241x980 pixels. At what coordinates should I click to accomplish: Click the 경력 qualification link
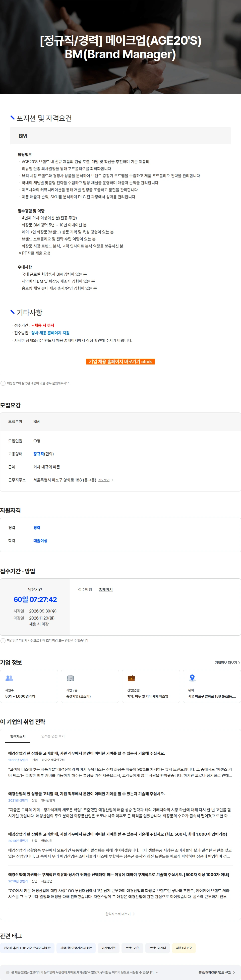click(x=37, y=528)
